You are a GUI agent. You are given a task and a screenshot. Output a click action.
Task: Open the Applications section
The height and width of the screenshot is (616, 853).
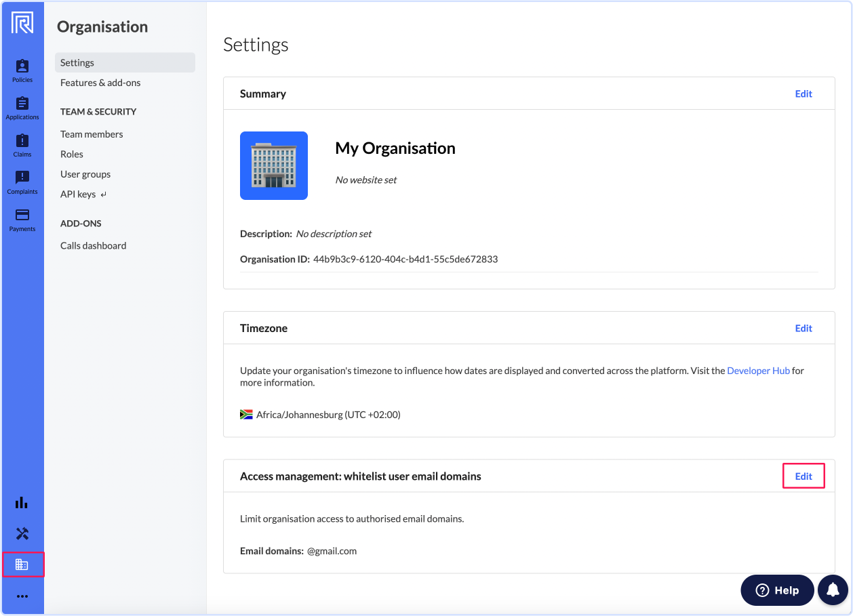(22, 108)
